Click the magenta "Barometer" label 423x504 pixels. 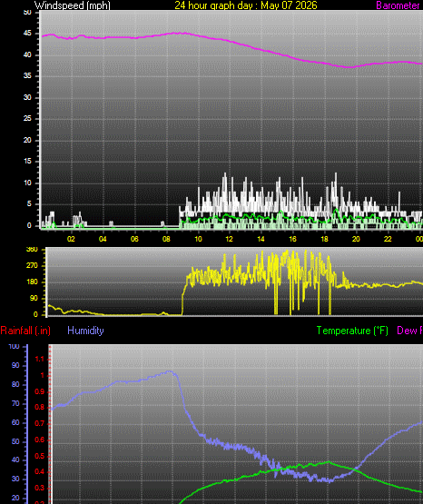[398, 5]
